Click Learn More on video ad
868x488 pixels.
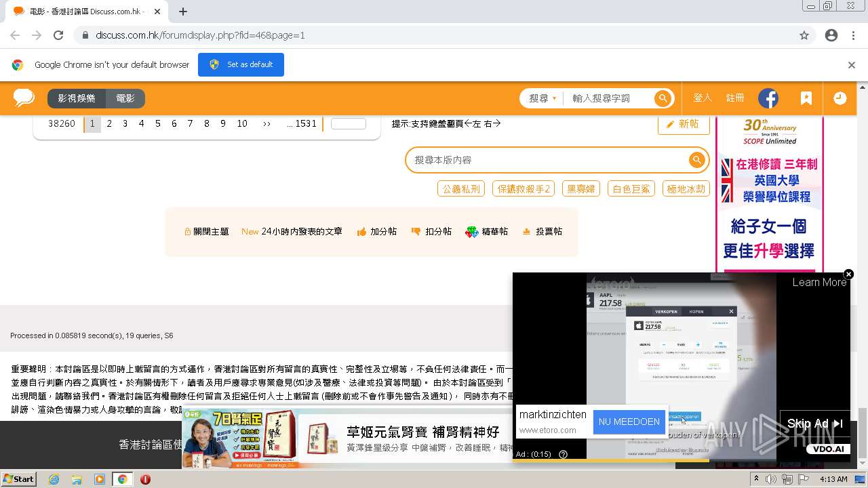pyautogui.click(x=819, y=283)
